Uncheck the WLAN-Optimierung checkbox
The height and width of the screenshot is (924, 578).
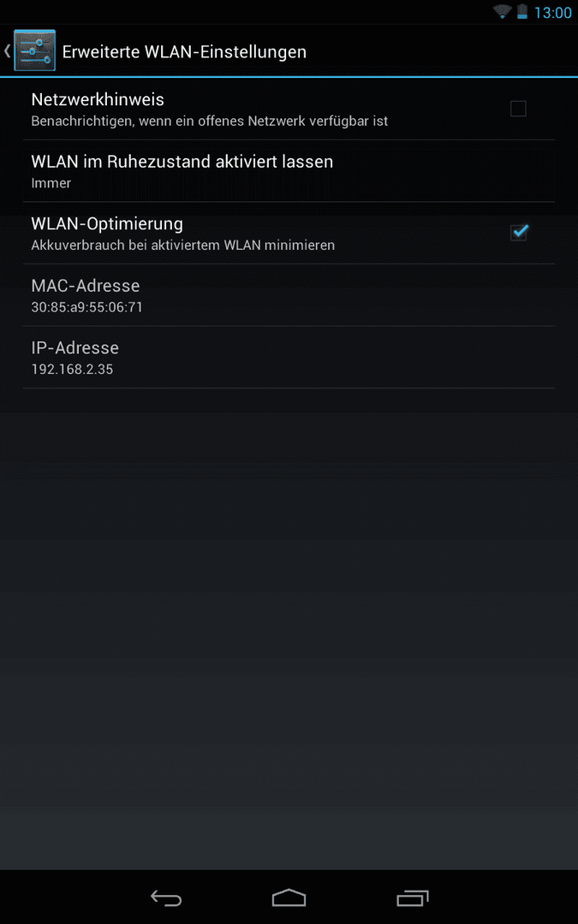(518, 232)
